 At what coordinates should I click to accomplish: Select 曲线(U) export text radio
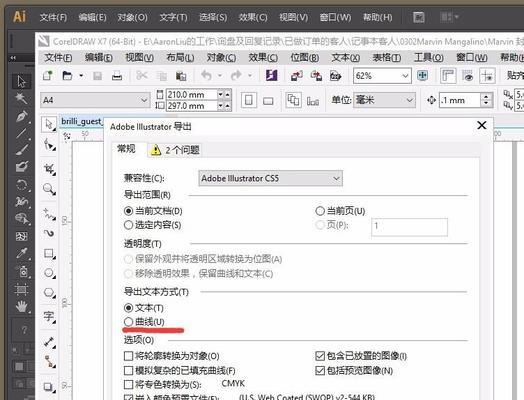click(x=128, y=322)
